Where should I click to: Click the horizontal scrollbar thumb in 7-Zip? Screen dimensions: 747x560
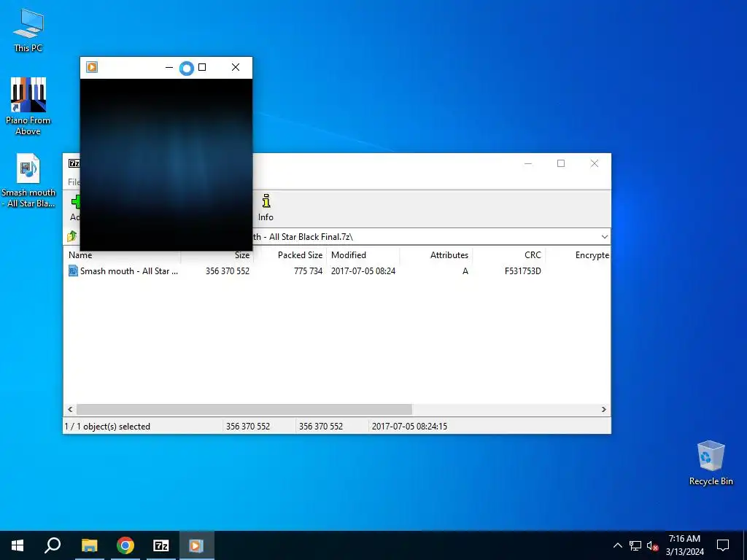(x=244, y=409)
